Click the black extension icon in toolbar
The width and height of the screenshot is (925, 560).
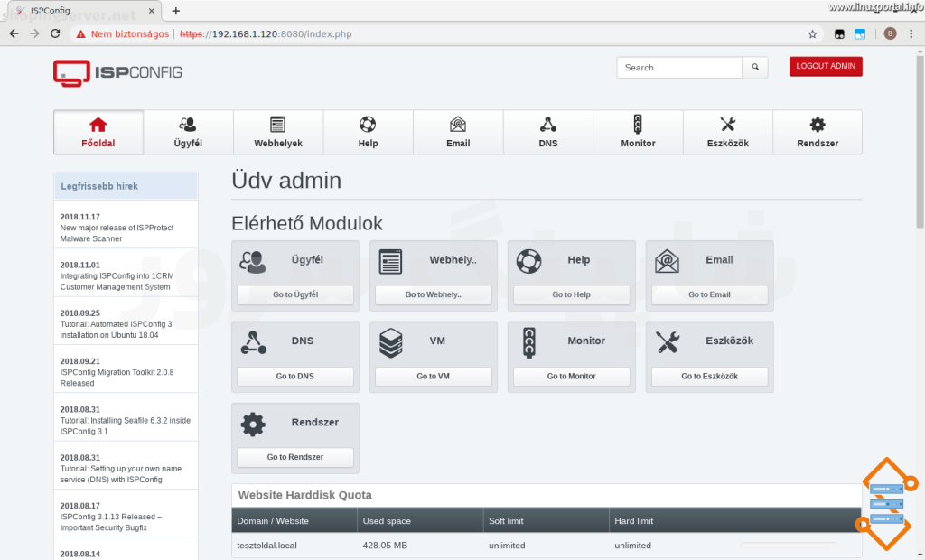click(839, 34)
